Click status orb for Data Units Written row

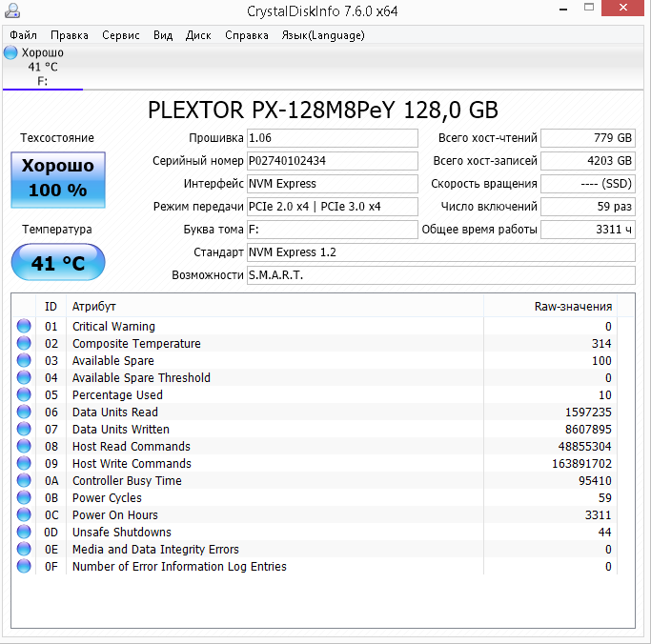24,429
